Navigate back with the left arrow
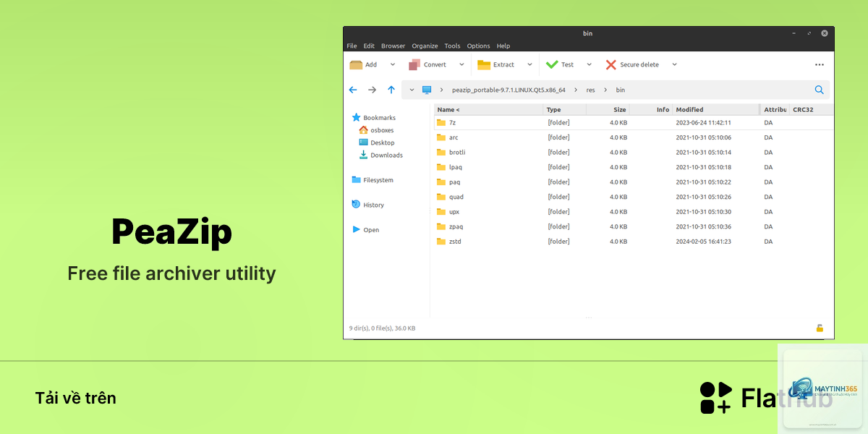Viewport: 868px width, 434px height. pyautogui.click(x=353, y=90)
